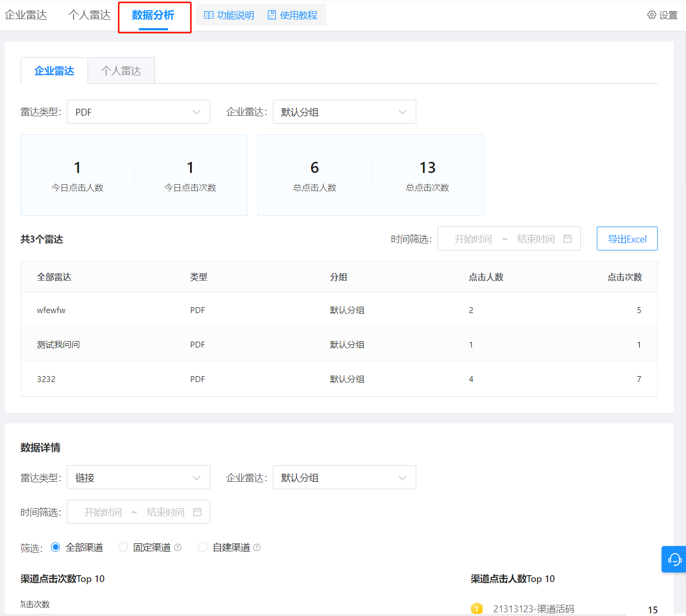Open the settings gear icon
The height and width of the screenshot is (616, 686).
[x=651, y=15]
